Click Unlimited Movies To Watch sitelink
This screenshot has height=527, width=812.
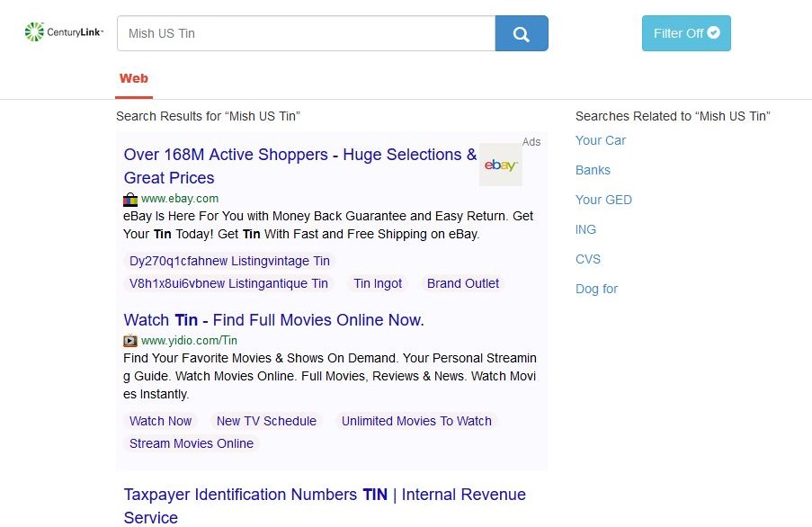[x=416, y=421]
